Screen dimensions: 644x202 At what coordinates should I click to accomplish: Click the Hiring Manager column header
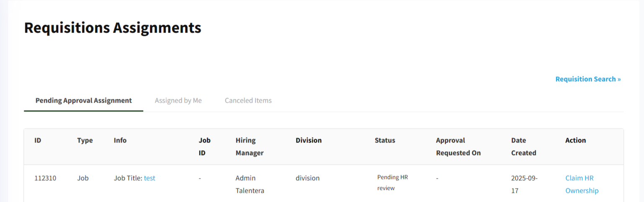[x=250, y=147]
